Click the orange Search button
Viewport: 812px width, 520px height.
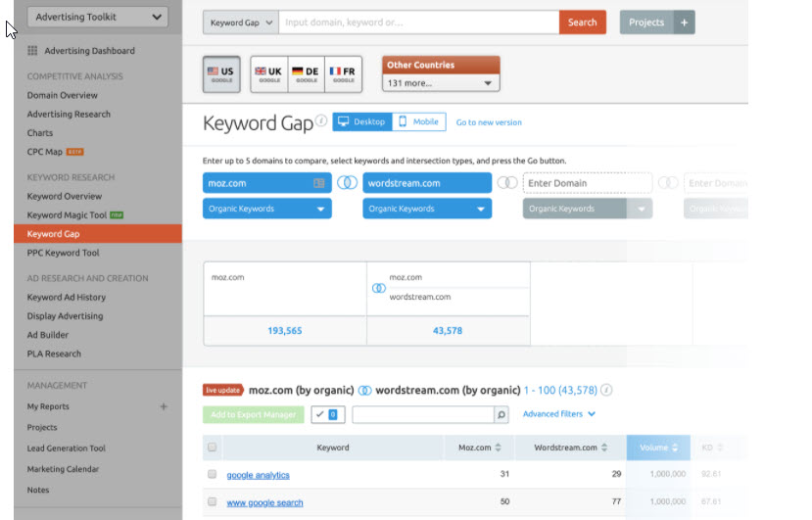tap(583, 23)
